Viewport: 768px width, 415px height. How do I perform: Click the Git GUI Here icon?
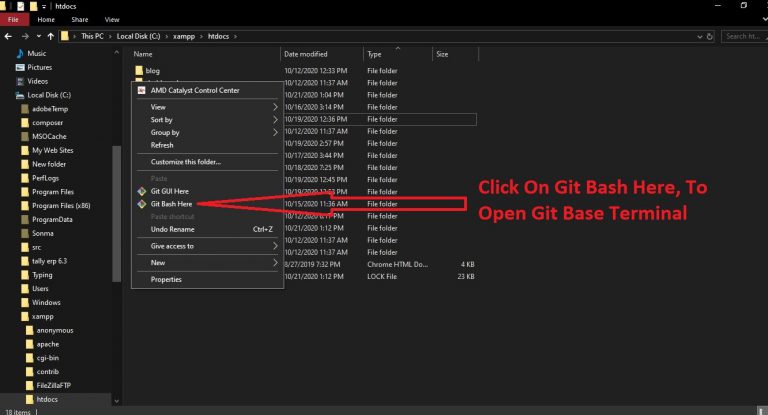141,190
